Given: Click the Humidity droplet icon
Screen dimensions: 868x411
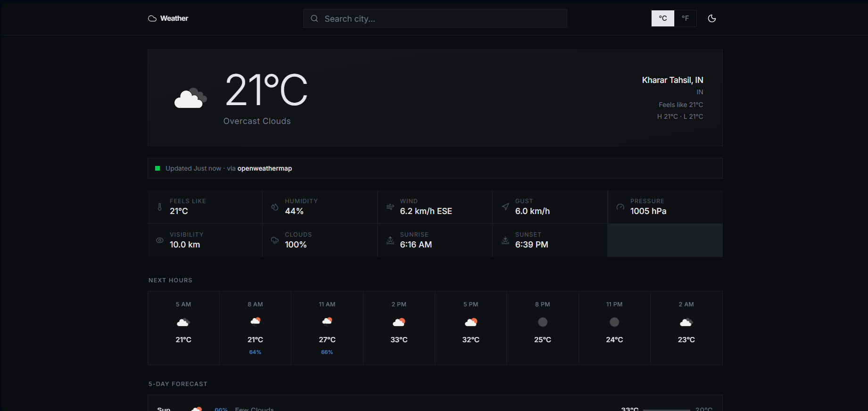Looking at the screenshot, I should click(275, 206).
